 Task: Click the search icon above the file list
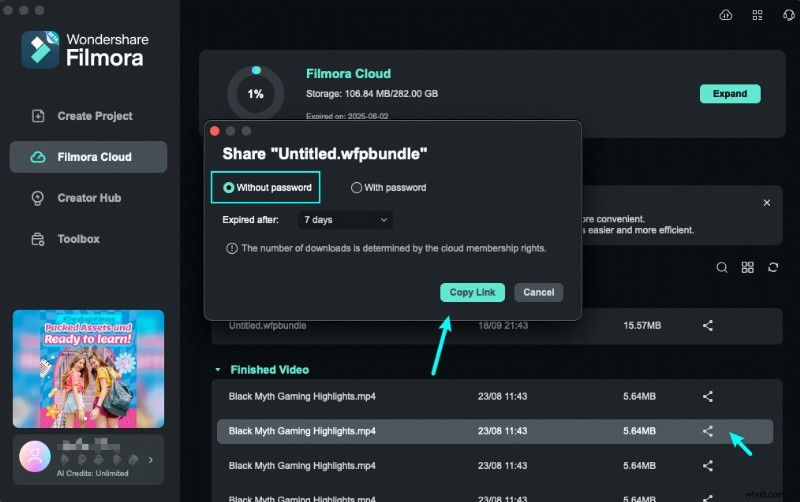(722, 268)
